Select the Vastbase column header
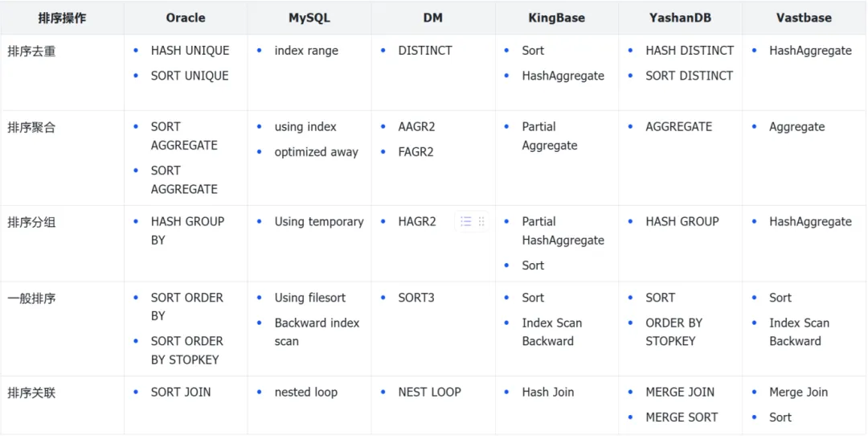Screen dimensions: 868x436 [x=804, y=18]
